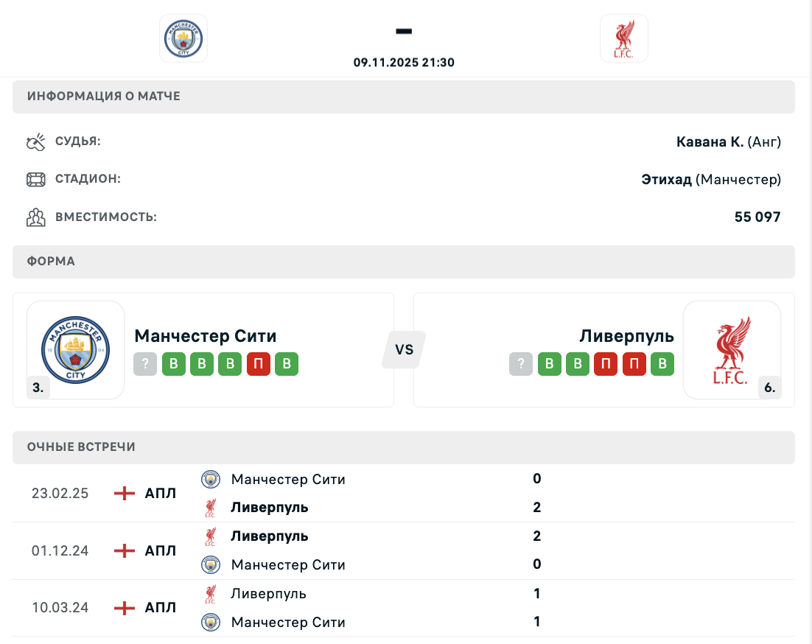Click the capacity people icon next to Вместимость
The height and width of the screenshot is (644, 812).
point(36,217)
